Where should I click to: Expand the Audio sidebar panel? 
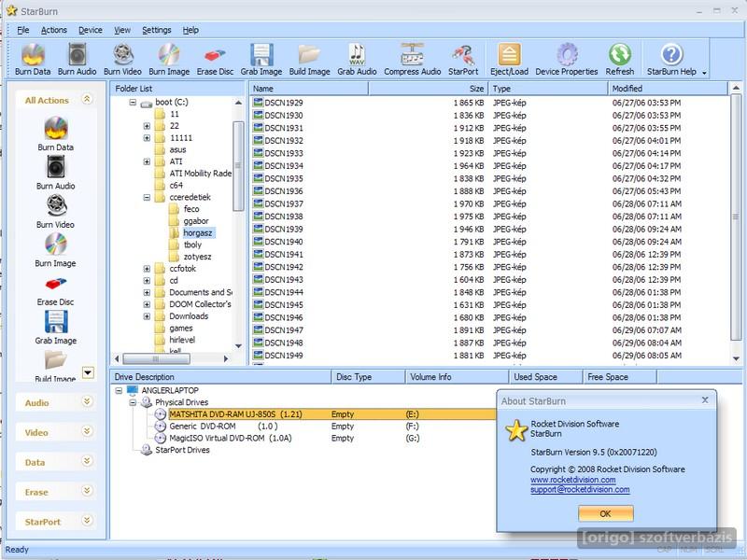point(87,401)
